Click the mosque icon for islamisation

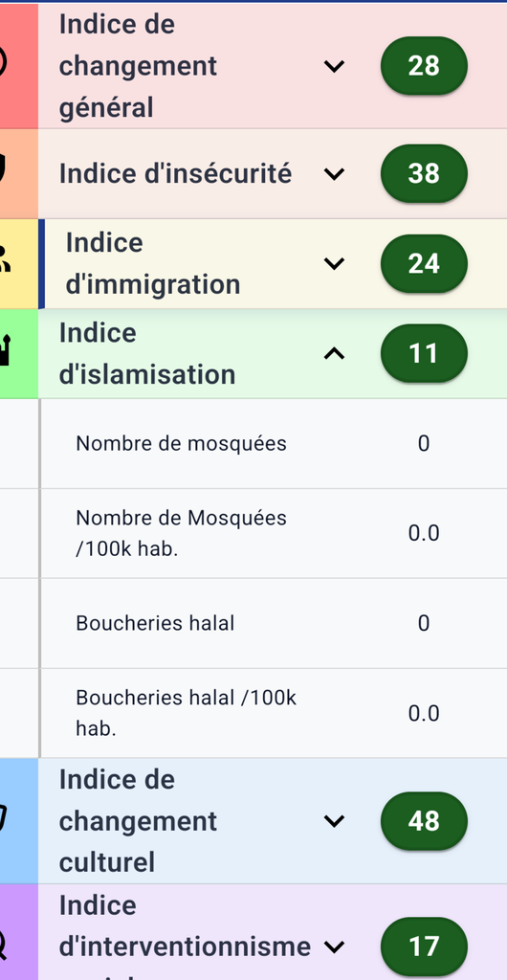5,350
